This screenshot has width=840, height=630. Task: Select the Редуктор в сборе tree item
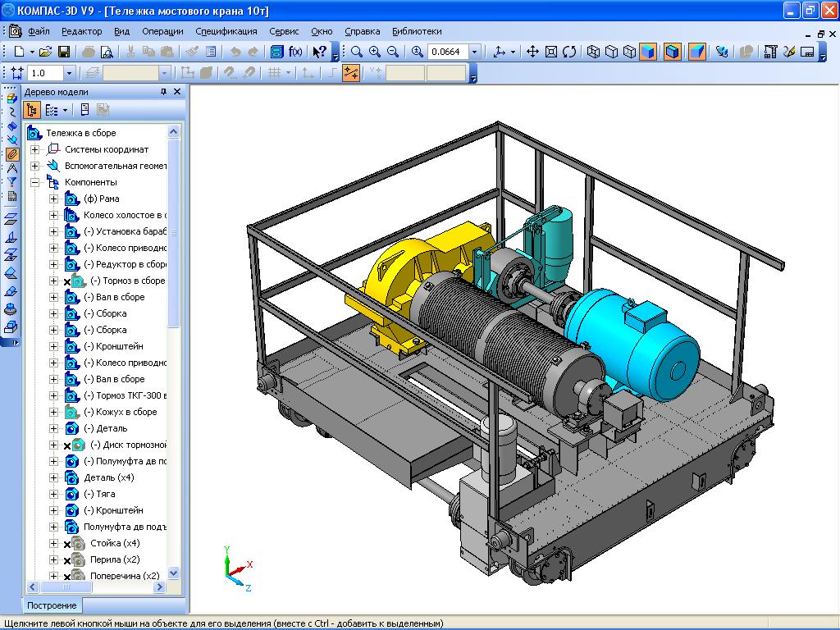[x=125, y=264]
